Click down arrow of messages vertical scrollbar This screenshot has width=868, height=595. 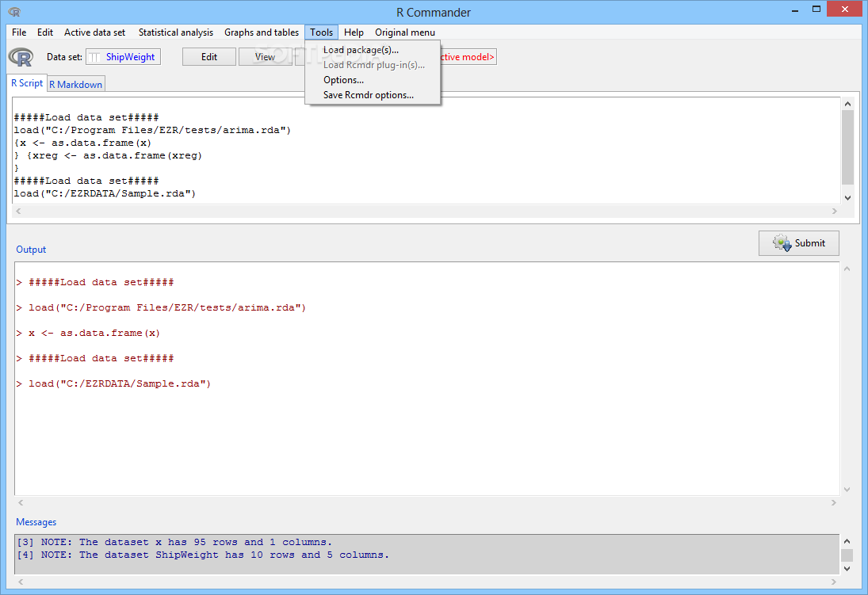[x=847, y=568]
